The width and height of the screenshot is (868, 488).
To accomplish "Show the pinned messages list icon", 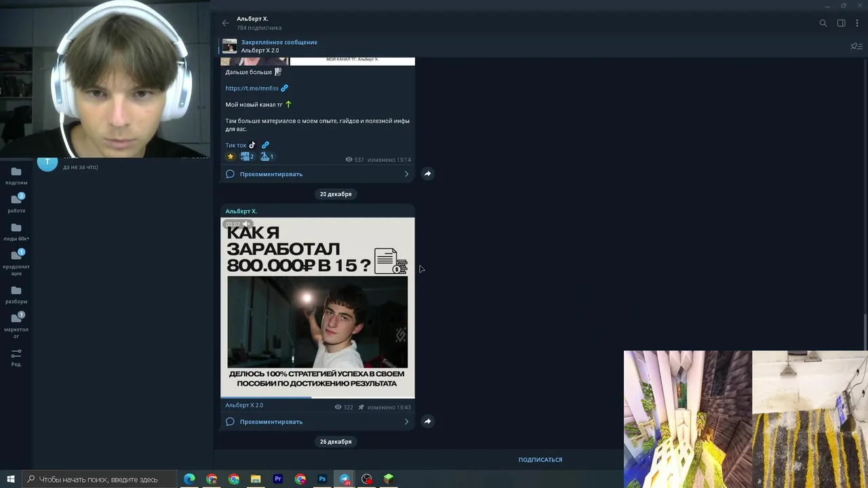I will 856,46.
